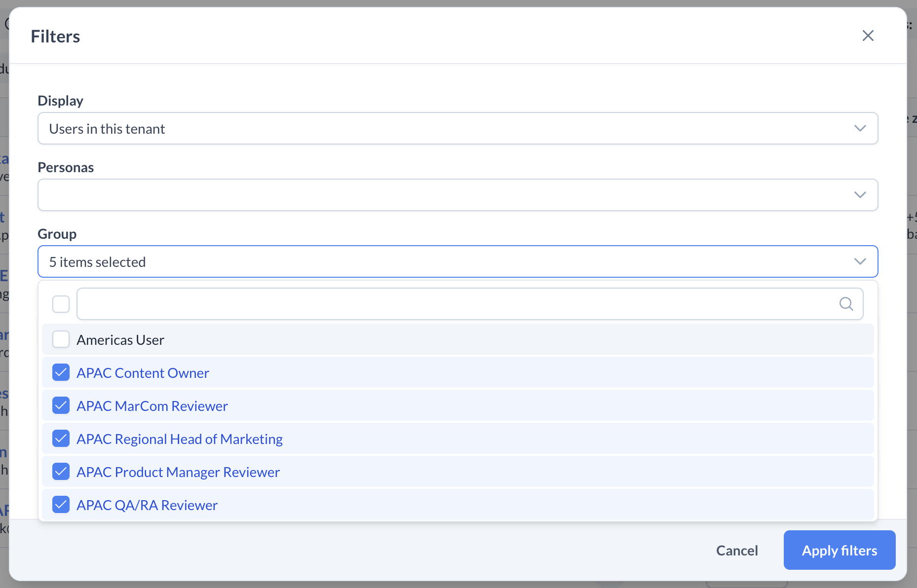
Task: Uncheck APAC Product Manager Reviewer
Action: 61,472
